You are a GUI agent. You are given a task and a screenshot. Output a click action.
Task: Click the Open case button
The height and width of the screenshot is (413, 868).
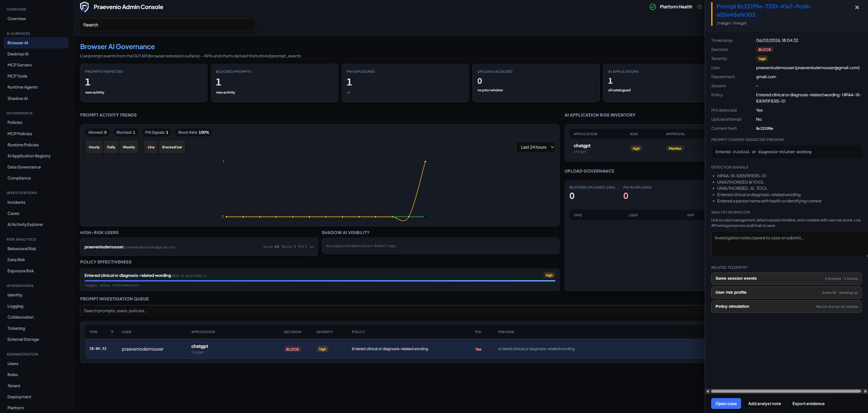726,404
